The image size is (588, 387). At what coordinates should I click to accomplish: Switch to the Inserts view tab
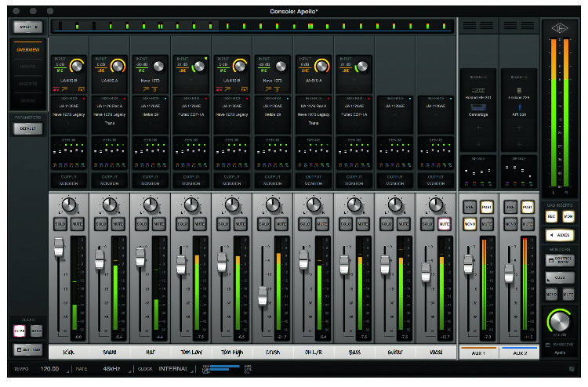pyautogui.click(x=26, y=85)
